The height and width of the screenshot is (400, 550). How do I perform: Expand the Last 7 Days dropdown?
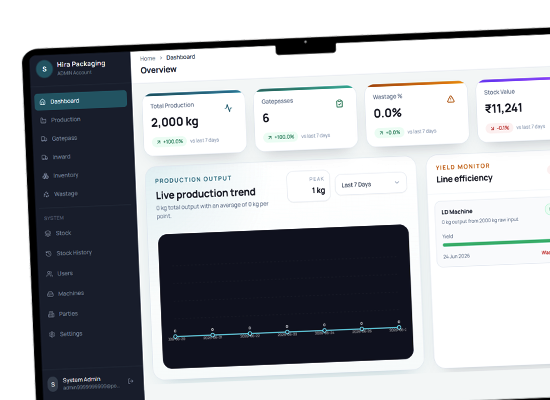pos(371,184)
